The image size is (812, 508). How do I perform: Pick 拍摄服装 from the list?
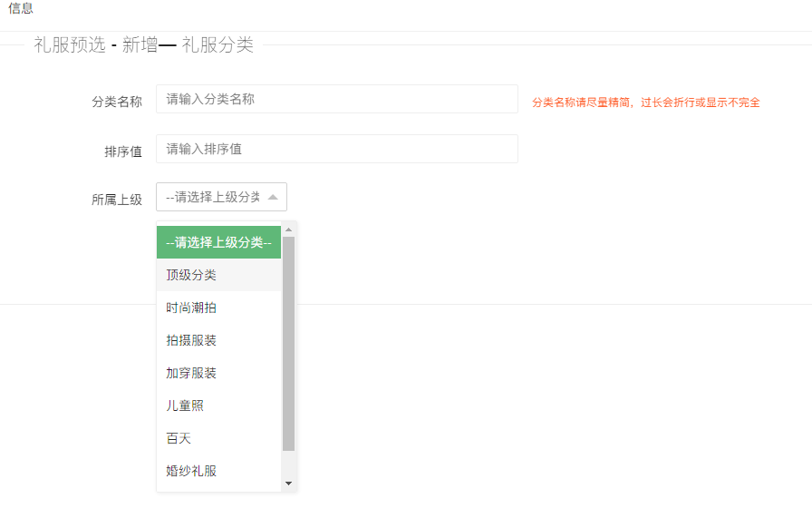(x=218, y=340)
